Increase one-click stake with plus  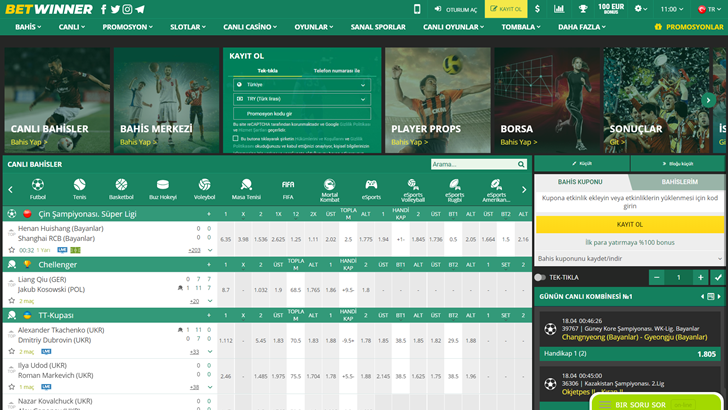[701, 277]
